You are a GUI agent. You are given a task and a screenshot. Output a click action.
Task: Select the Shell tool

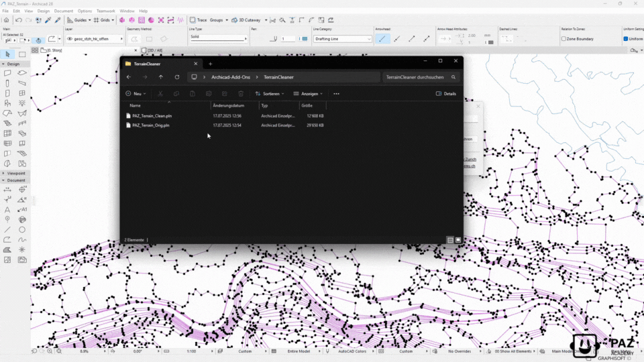click(x=22, y=113)
